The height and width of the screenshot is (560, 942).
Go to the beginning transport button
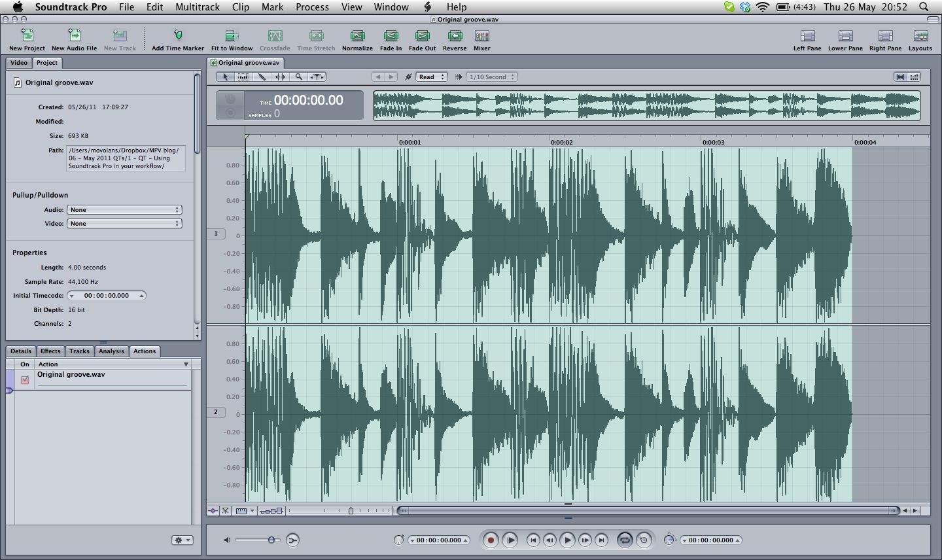[533, 540]
